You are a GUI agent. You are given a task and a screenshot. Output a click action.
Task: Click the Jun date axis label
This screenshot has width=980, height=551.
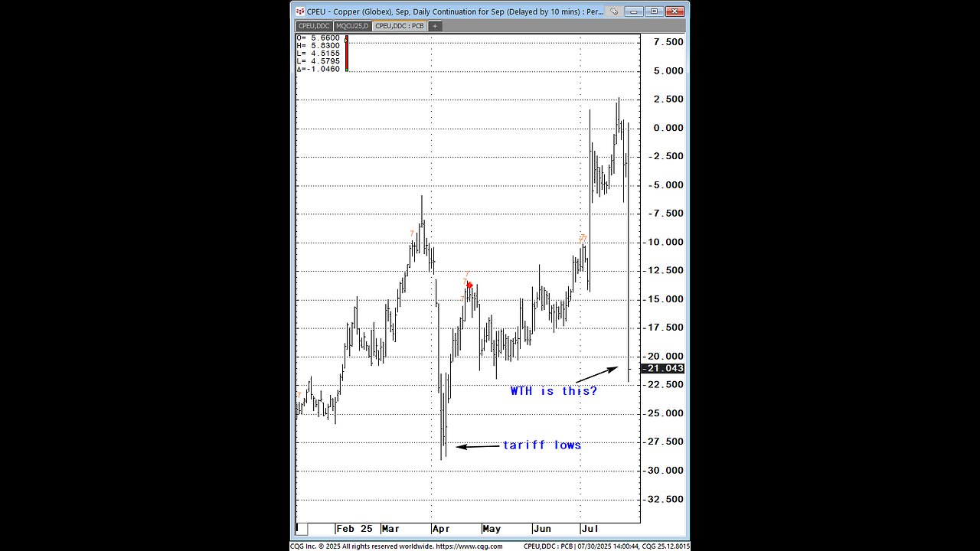point(542,529)
